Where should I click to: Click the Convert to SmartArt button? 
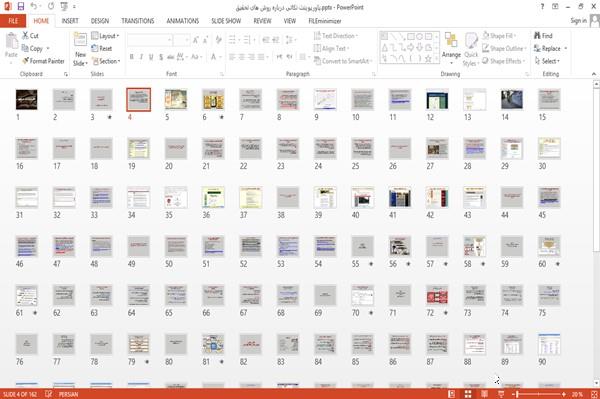(343, 61)
